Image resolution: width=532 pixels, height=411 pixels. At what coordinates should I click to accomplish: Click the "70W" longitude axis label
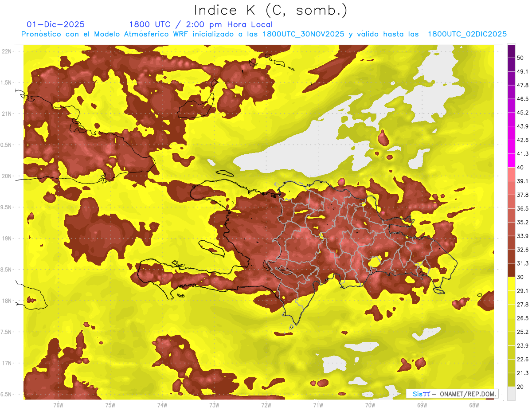pos(370,405)
